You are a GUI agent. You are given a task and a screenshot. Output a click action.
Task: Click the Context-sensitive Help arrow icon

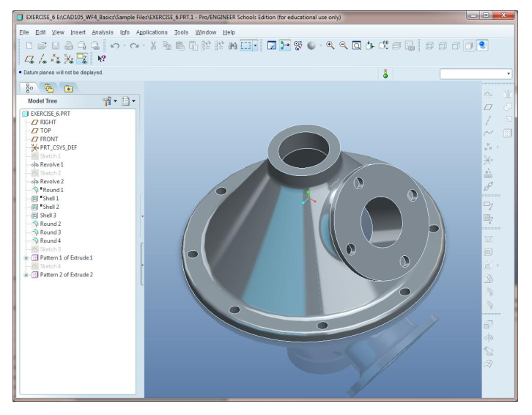(100, 59)
